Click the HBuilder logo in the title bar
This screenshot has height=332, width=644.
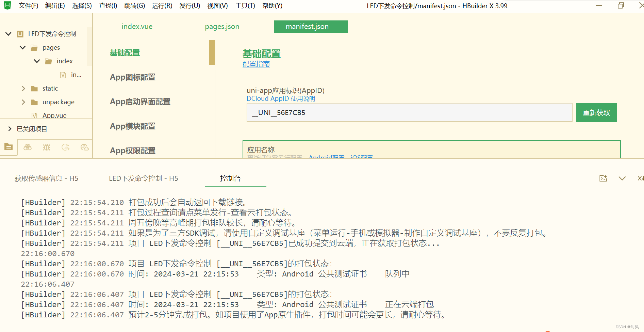coord(7,5)
